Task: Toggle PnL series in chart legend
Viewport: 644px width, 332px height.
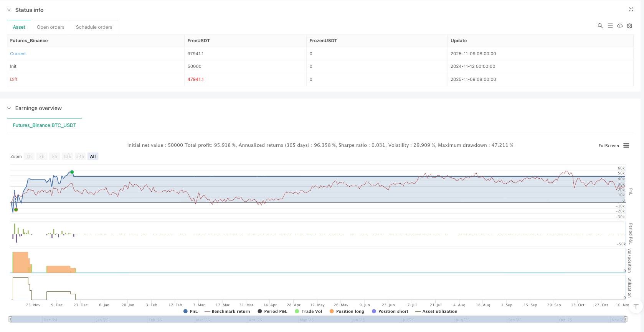Action: [x=190, y=311]
